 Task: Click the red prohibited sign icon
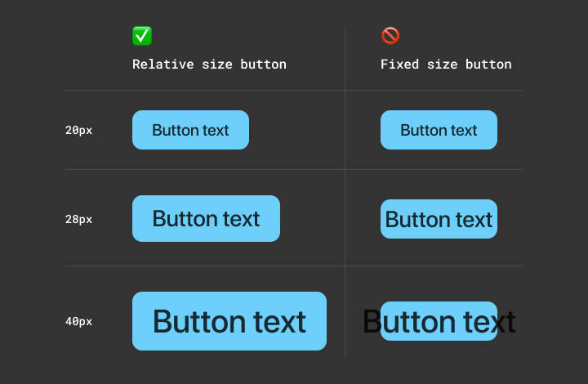(390, 36)
